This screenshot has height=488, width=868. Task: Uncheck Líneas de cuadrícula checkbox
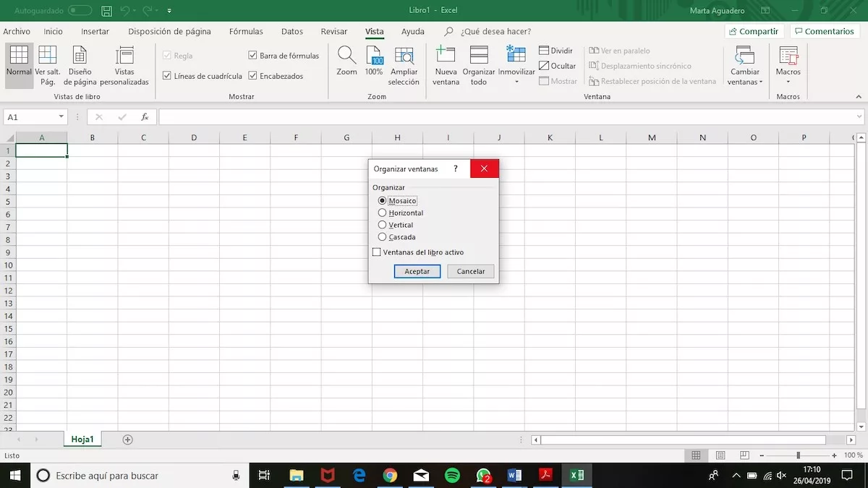pyautogui.click(x=167, y=76)
